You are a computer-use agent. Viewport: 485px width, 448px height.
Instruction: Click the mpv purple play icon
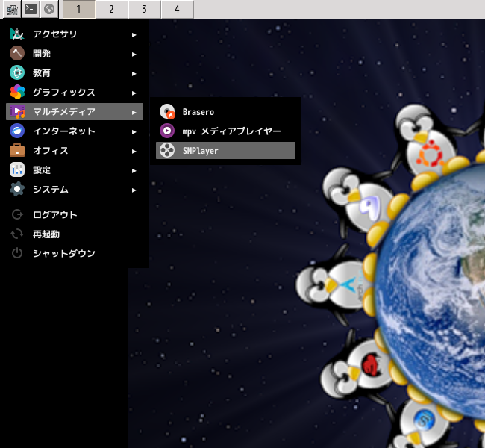click(x=167, y=131)
